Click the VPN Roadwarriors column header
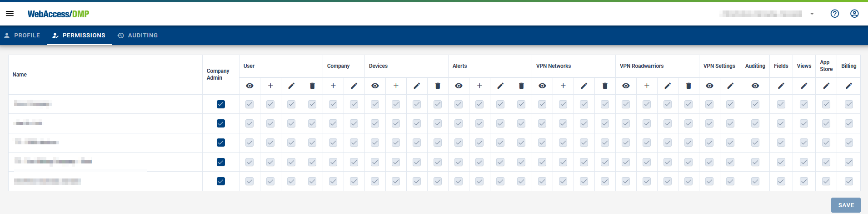868x214 pixels. click(x=641, y=66)
